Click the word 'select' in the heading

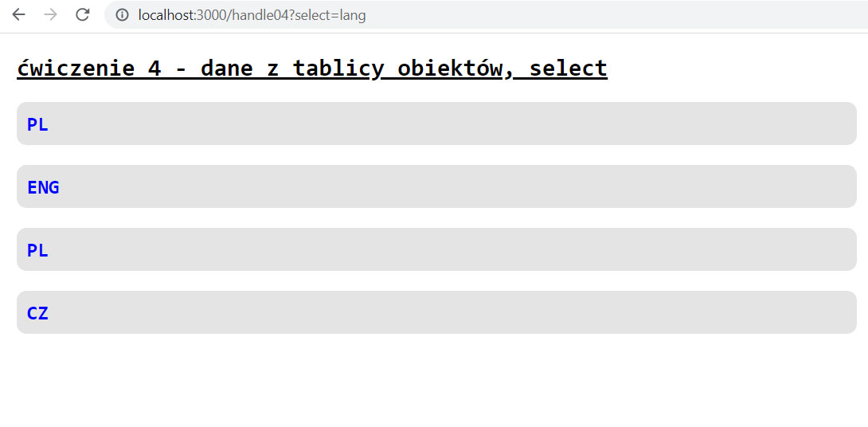click(568, 69)
